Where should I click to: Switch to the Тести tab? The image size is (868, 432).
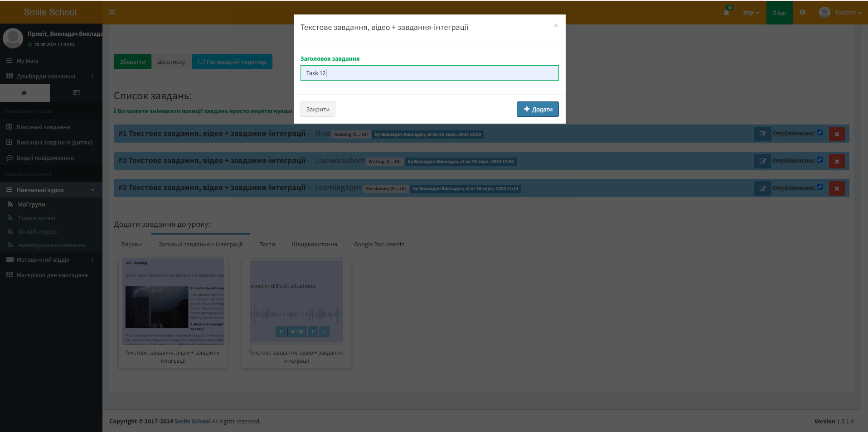point(267,245)
